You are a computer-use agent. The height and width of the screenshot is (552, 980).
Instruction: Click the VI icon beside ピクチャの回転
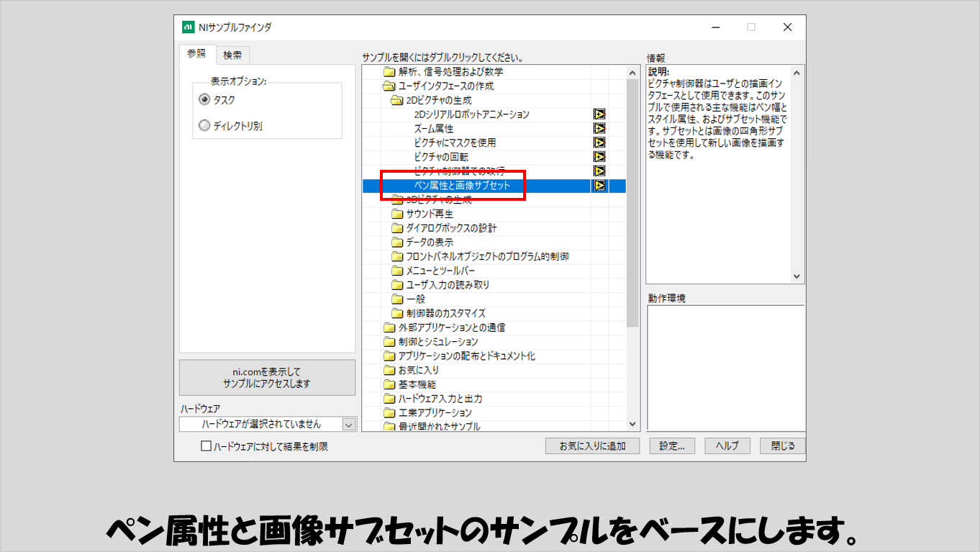599,157
